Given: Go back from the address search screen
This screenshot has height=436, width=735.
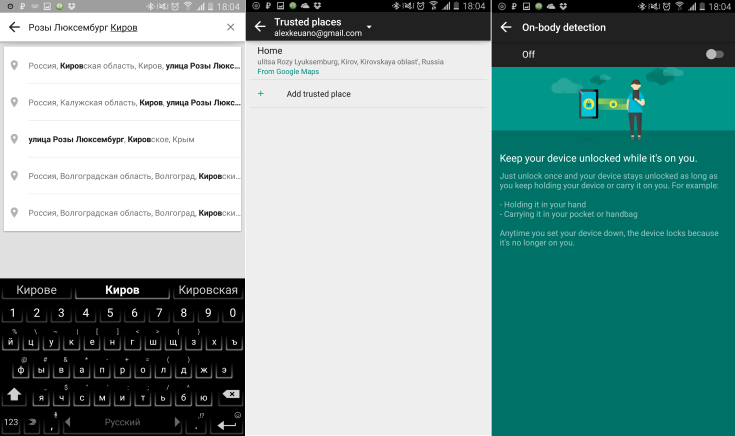Looking at the screenshot, I should [15, 27].
